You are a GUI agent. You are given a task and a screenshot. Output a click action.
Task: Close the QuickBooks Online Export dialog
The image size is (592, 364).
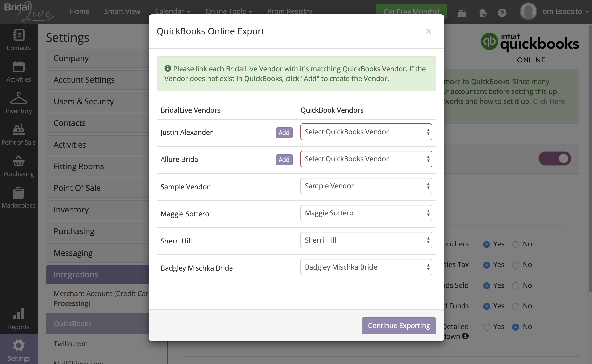point(428,31)
